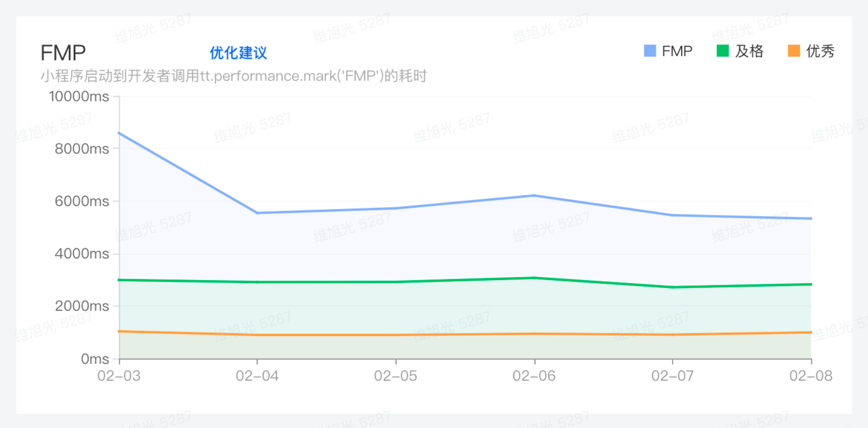Click the 02-08 date label on x-axis
Image resolution: width=868 pixels, height=428 pixels.
click(x=810, y=376)
